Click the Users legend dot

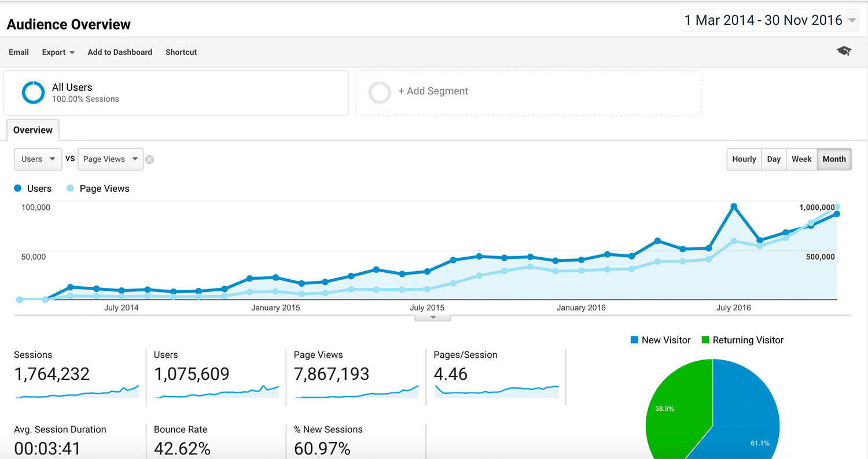coord(18,188)
